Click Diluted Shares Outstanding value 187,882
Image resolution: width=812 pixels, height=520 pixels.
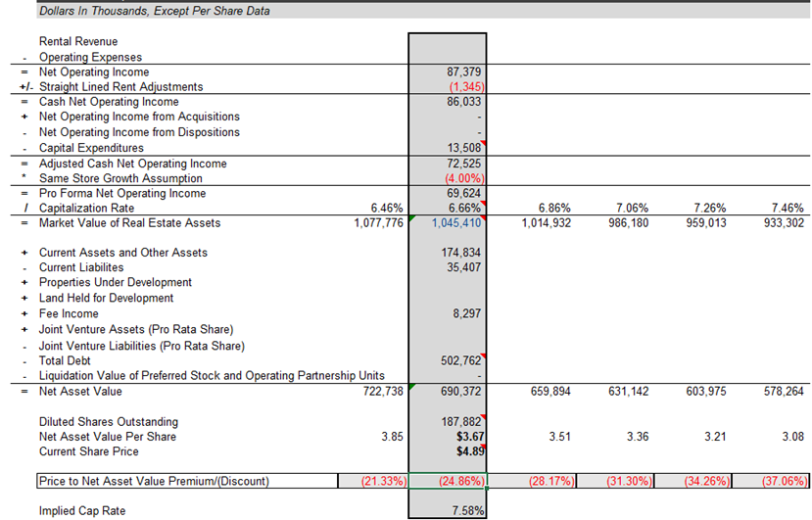[x=461, y=422]
